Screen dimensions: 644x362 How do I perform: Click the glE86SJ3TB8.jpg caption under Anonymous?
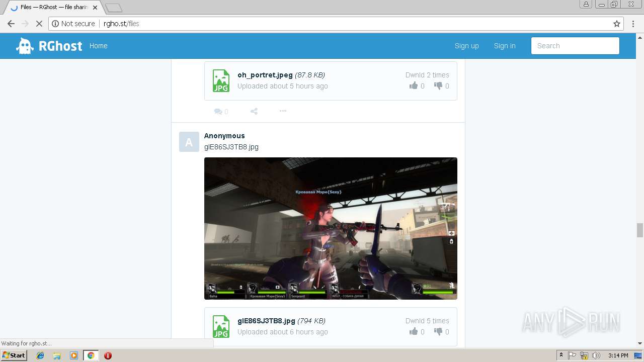231,147
